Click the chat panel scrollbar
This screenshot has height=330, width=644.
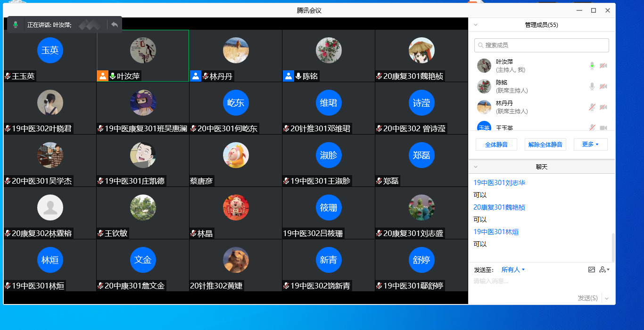click(x=613, y=247)
